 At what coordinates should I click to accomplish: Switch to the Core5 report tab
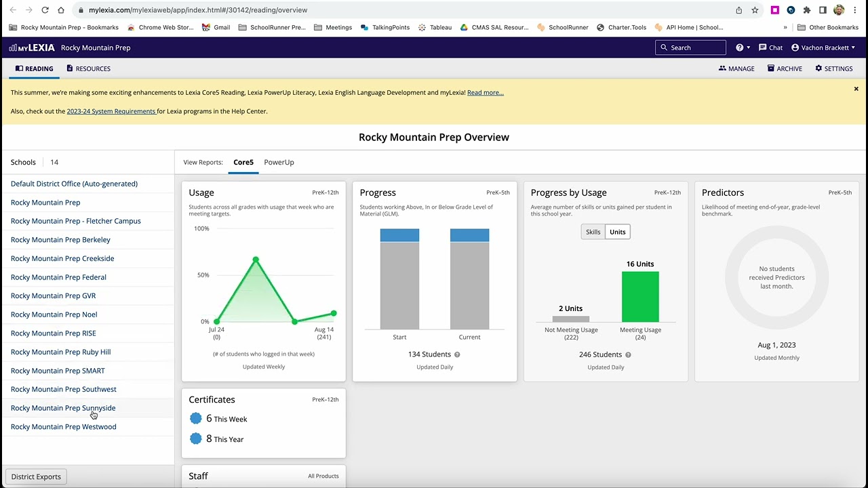click(x=243, y=163)
